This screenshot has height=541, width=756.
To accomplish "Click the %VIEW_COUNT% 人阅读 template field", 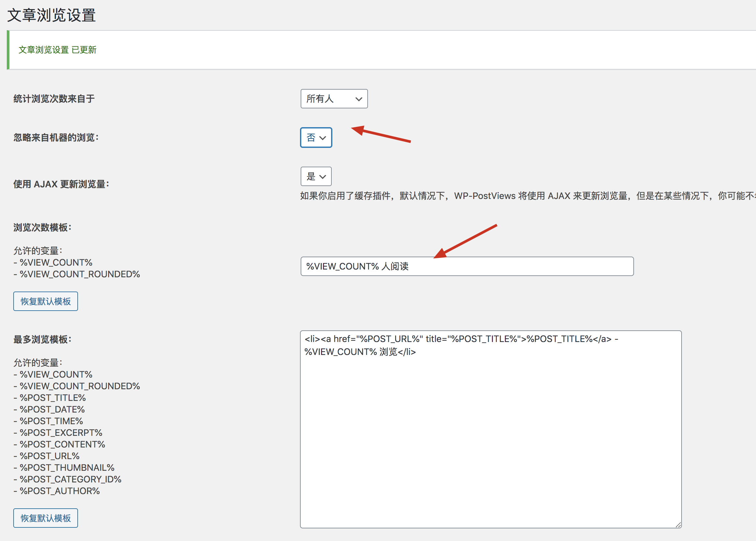I will (x=466, y=266).
